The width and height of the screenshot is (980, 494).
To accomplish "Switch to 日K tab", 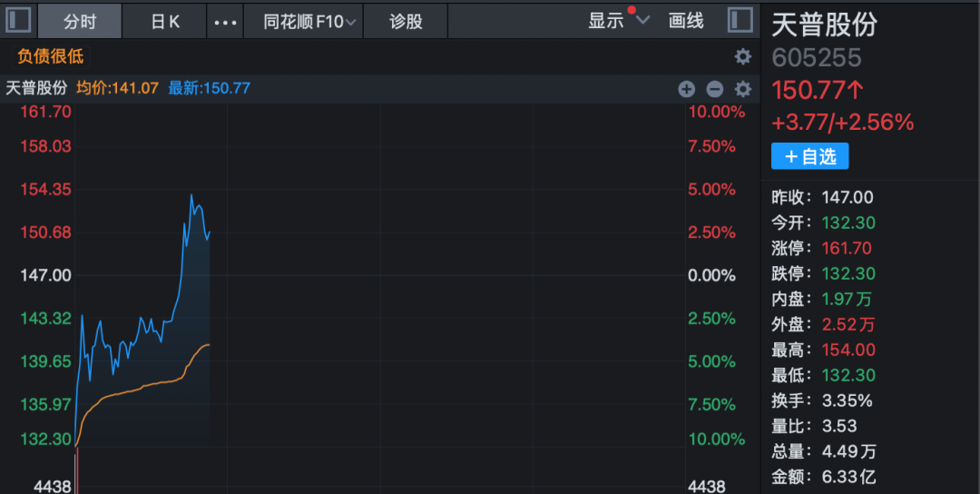I will pyautogui.click(x=165, y=21).
